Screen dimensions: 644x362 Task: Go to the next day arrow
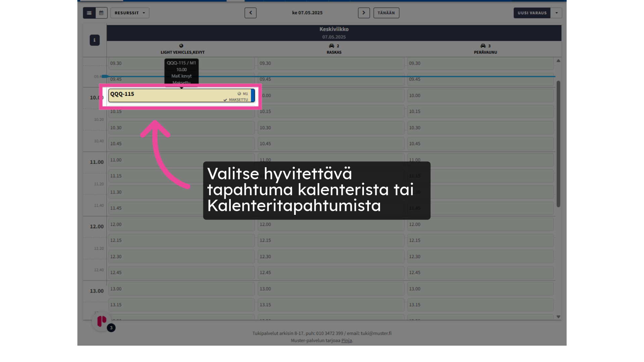coord(364,13)
